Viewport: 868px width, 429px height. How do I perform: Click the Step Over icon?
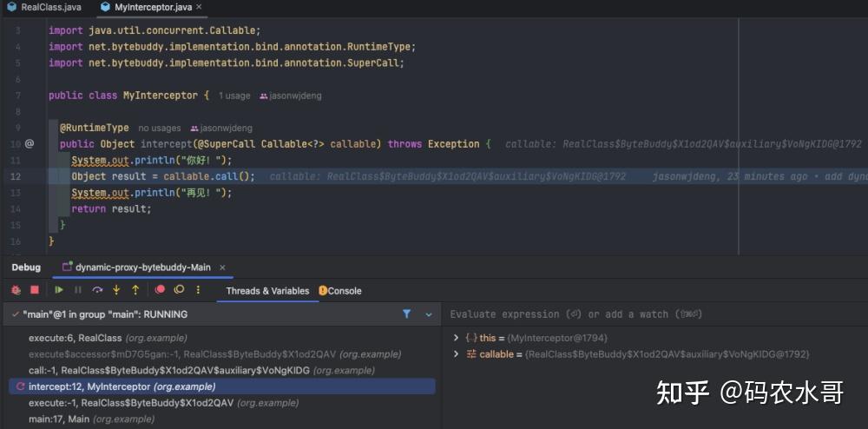point(97,290)
